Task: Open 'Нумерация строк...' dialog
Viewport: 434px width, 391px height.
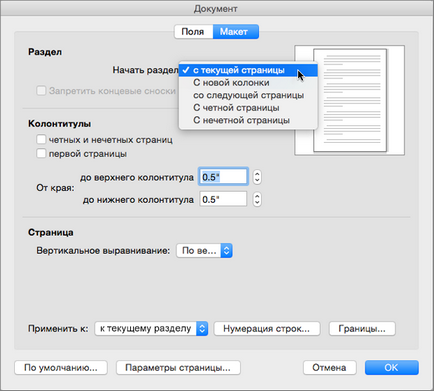Action: coord(267,329)
